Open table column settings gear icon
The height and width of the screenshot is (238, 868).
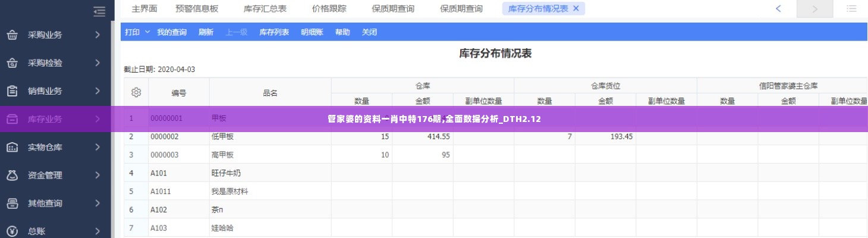pos(136,93)
